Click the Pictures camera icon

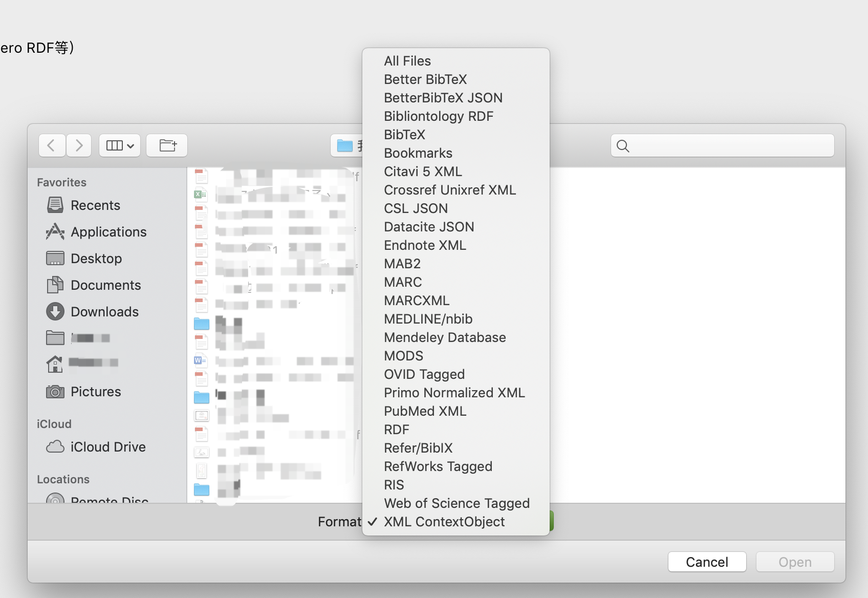point(55,392)
